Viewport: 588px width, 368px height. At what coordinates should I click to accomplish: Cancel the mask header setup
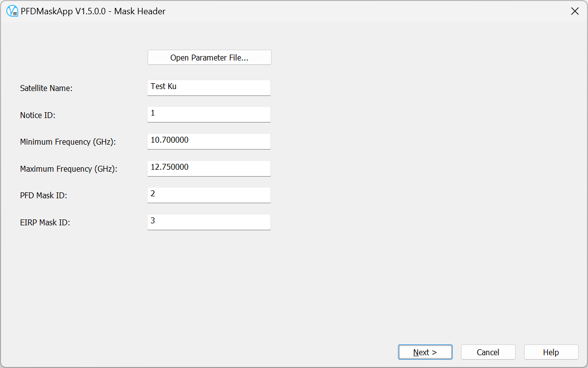coord(488,352)
